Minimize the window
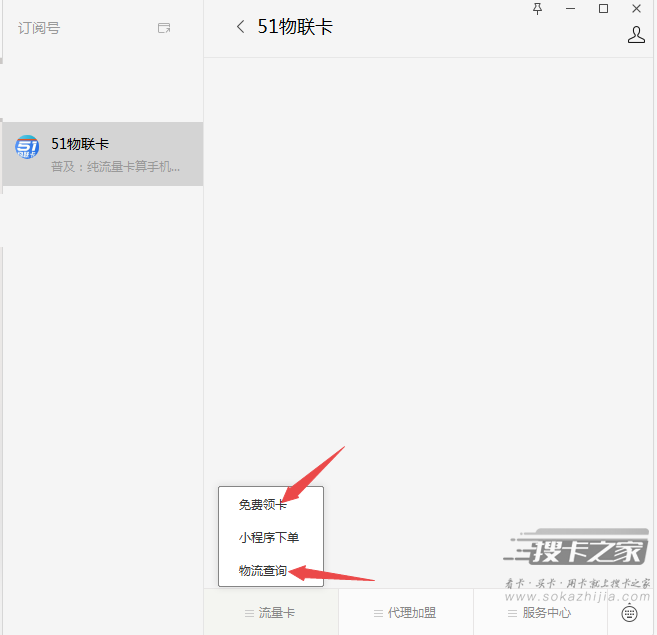 [570, 9]
